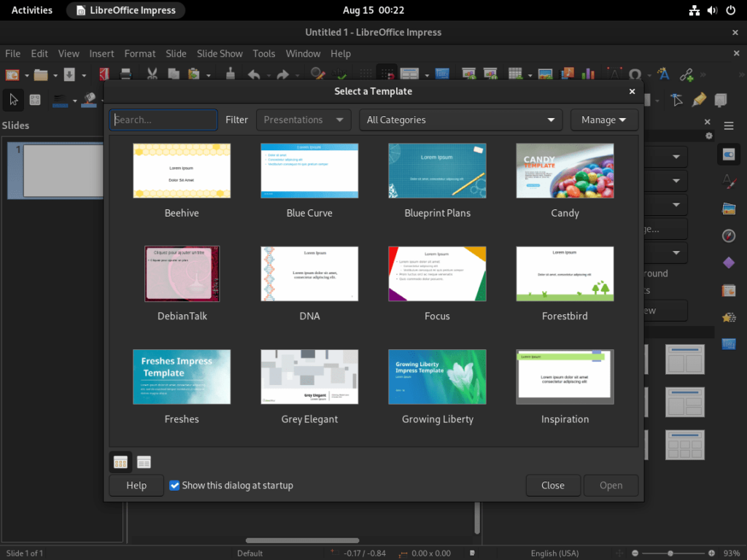Image resolution: width=747 pixels, height=560 pixels.
Task: Click the Copy toolbar icon
Action: click(174, 74)
